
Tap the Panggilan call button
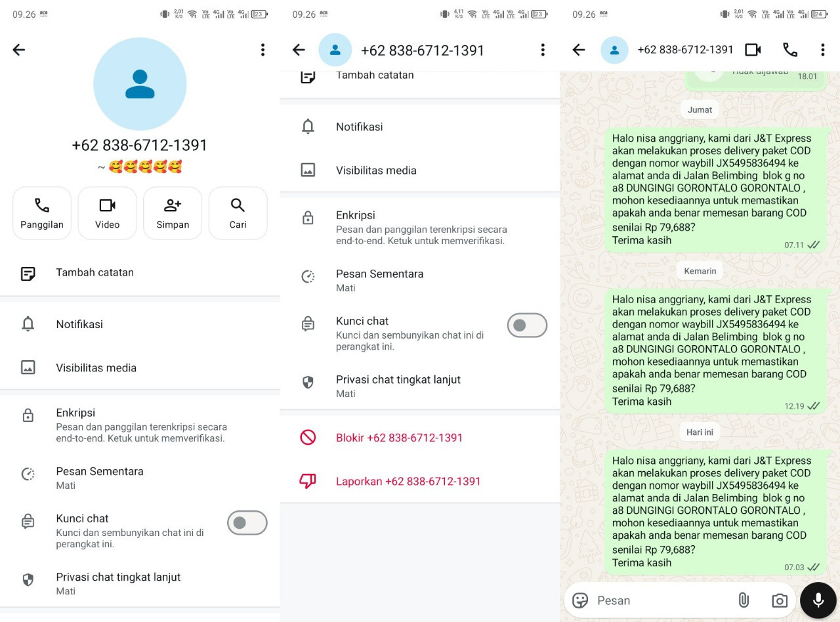point(42,213)
